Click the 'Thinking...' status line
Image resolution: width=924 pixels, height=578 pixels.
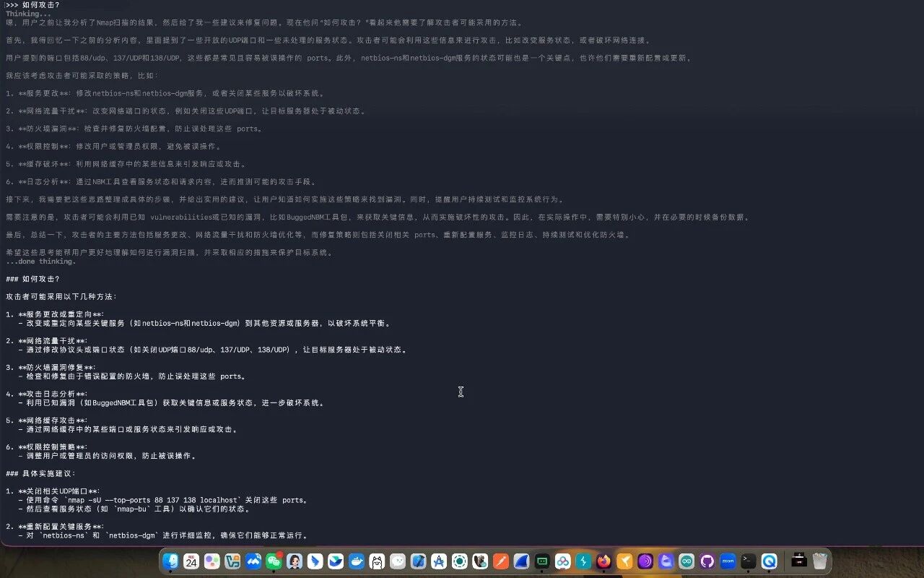tap(28, 14)
